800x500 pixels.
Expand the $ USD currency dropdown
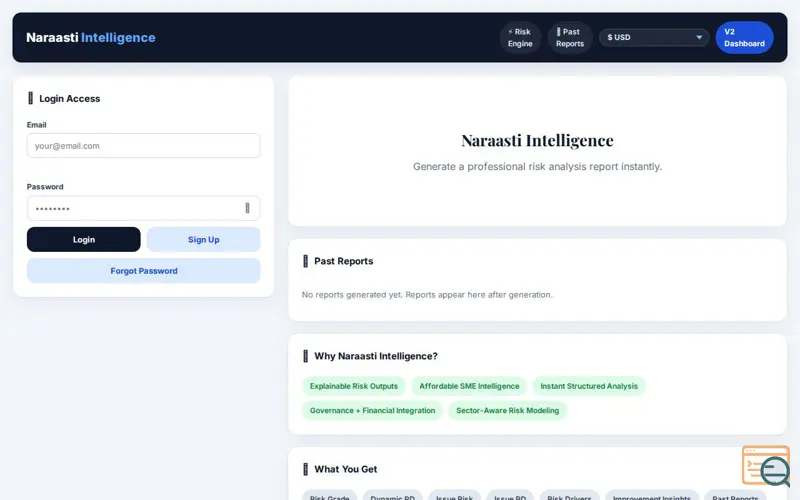[x=654, y=37]
